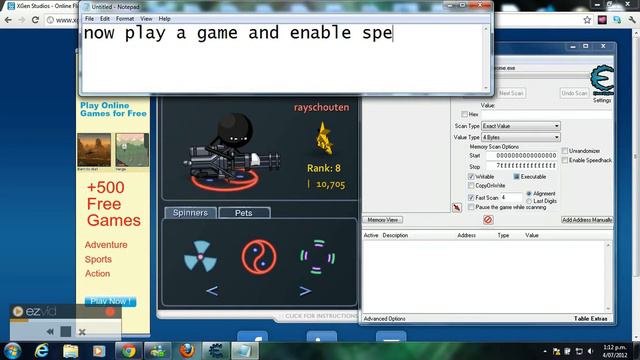
Task: Enable the Unrandomizer checkbox
Action: tap(565, 151)
